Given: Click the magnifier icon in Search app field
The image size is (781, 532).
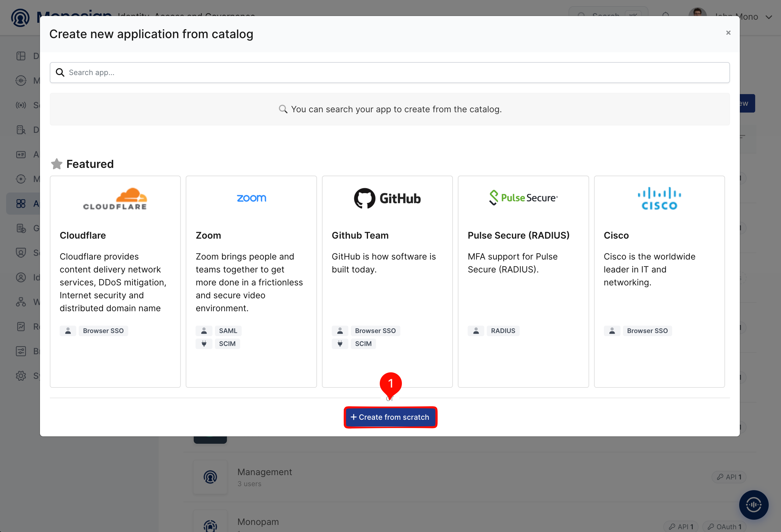Looking at the screenshot, I should coord(60,73).
